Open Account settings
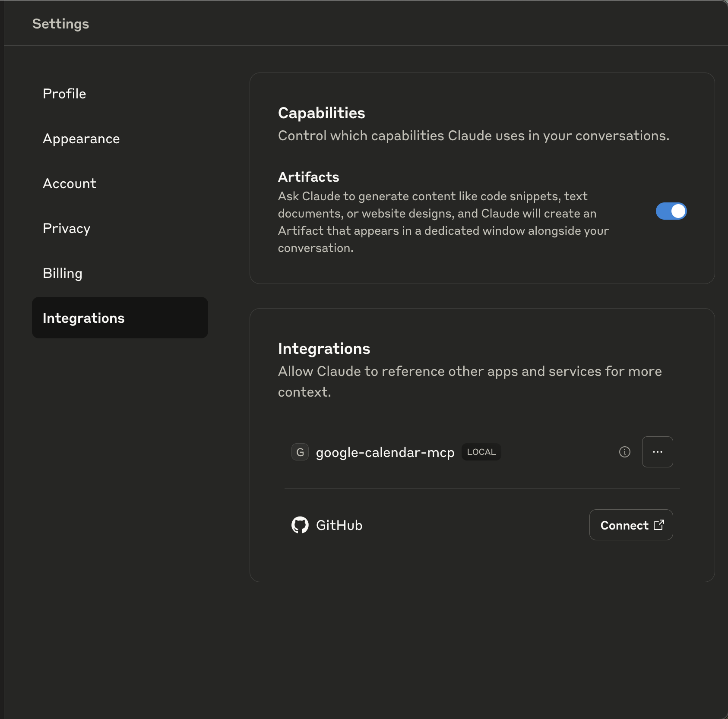The image size is (728, 719). (x=69, y=183)
